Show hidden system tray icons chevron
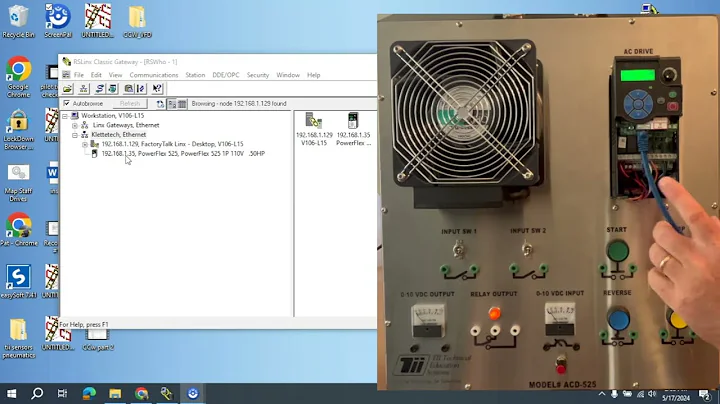The width and height of the screenshot is (720, 404). coord(602,394)
